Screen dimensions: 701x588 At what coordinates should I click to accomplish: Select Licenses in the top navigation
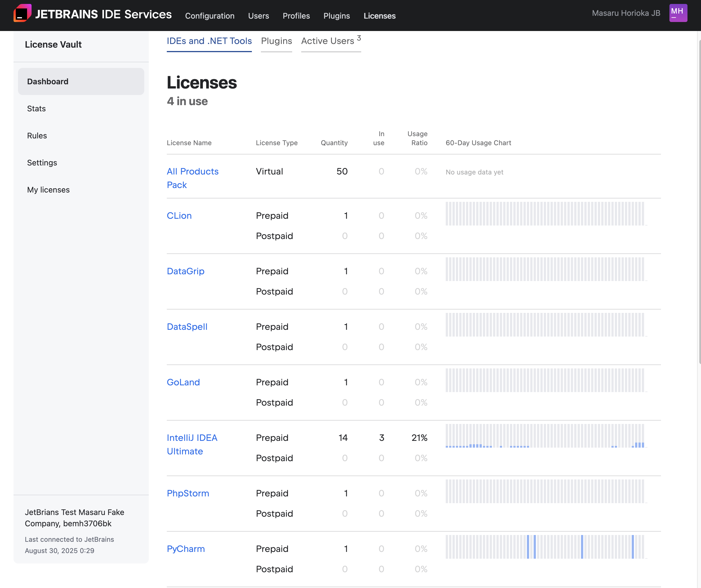380,16
